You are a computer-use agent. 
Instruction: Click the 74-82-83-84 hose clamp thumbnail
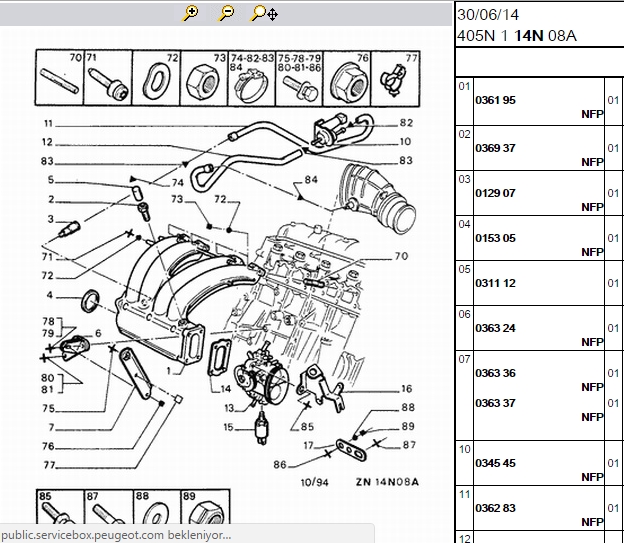pos(252,78)
